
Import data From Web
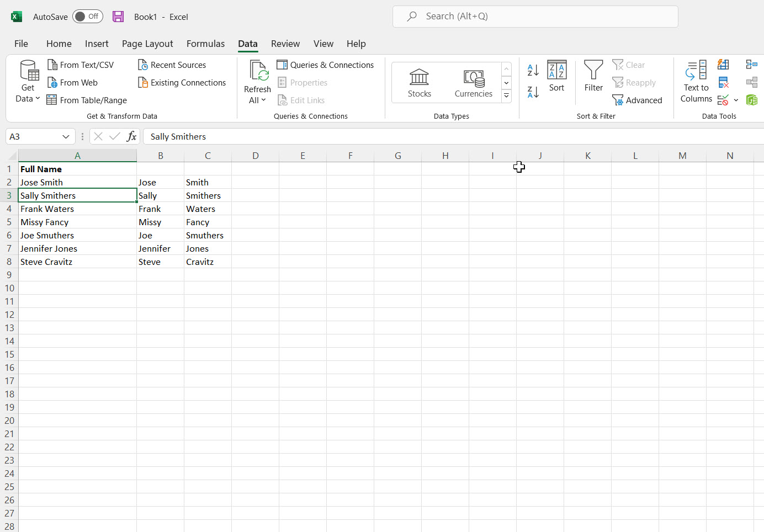click(x=72, y=83)
